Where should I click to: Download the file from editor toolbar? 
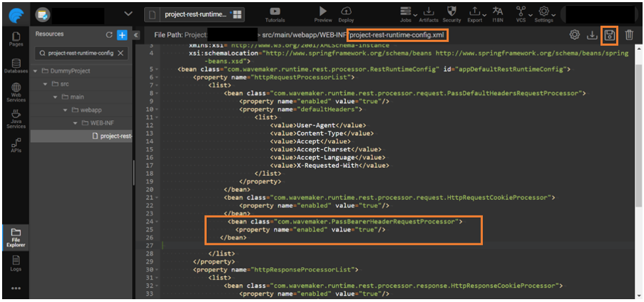coord(592,35)
